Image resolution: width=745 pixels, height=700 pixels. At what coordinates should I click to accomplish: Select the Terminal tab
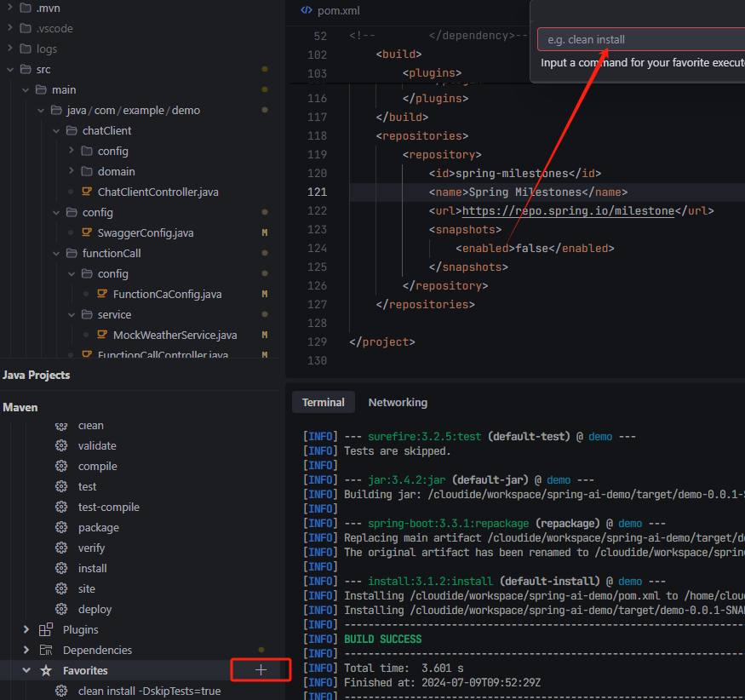tap(323, 402)
